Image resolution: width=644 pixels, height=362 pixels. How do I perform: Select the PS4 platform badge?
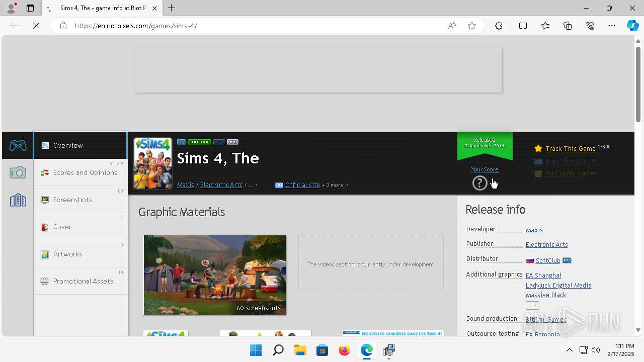click(x=219, y=142)
